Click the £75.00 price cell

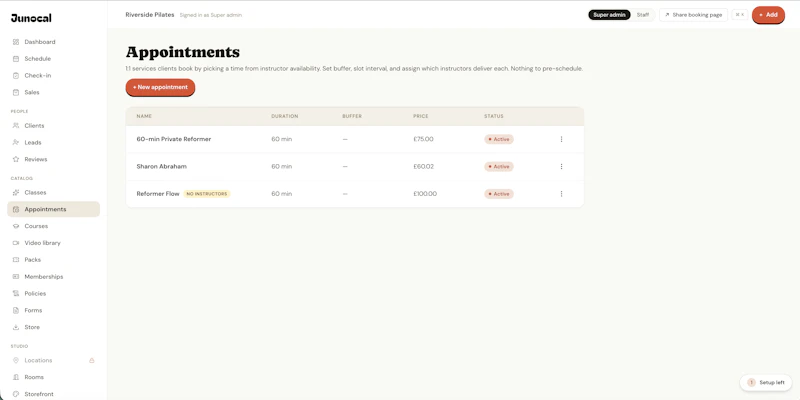(x=423, y=139)
